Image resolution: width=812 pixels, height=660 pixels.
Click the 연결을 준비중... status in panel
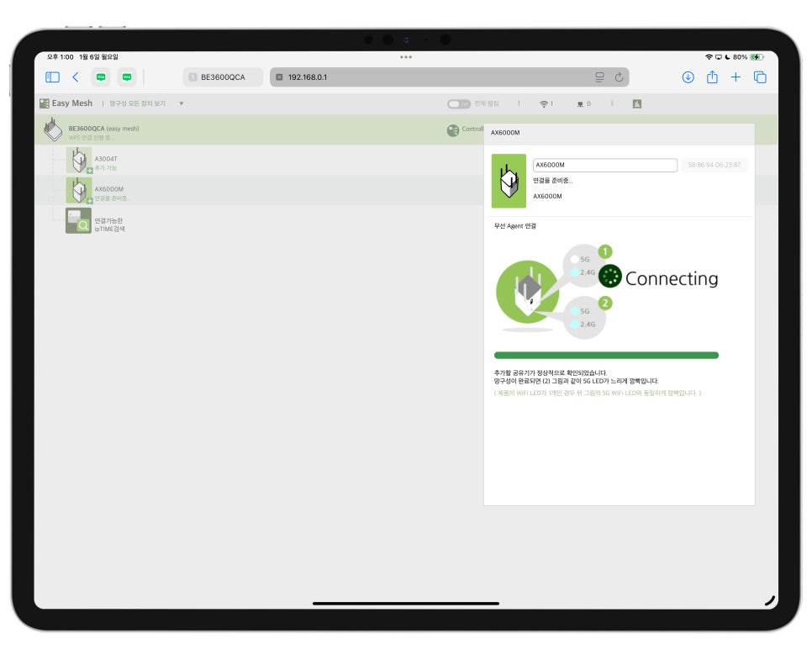pos(552,180)
